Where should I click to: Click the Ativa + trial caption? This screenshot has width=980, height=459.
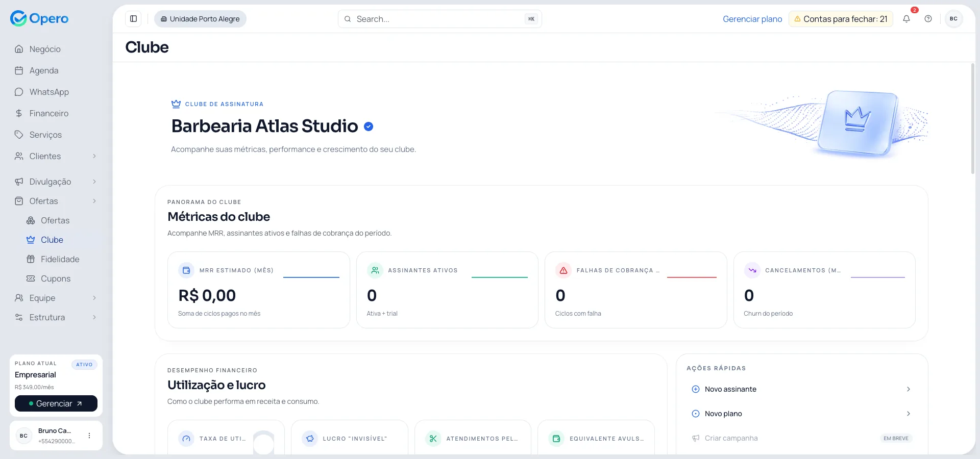[x=382, y=314]
